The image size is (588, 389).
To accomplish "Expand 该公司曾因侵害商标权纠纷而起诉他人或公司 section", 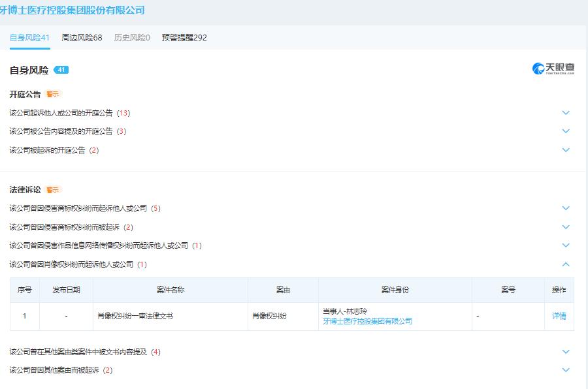I will [566, 208].
